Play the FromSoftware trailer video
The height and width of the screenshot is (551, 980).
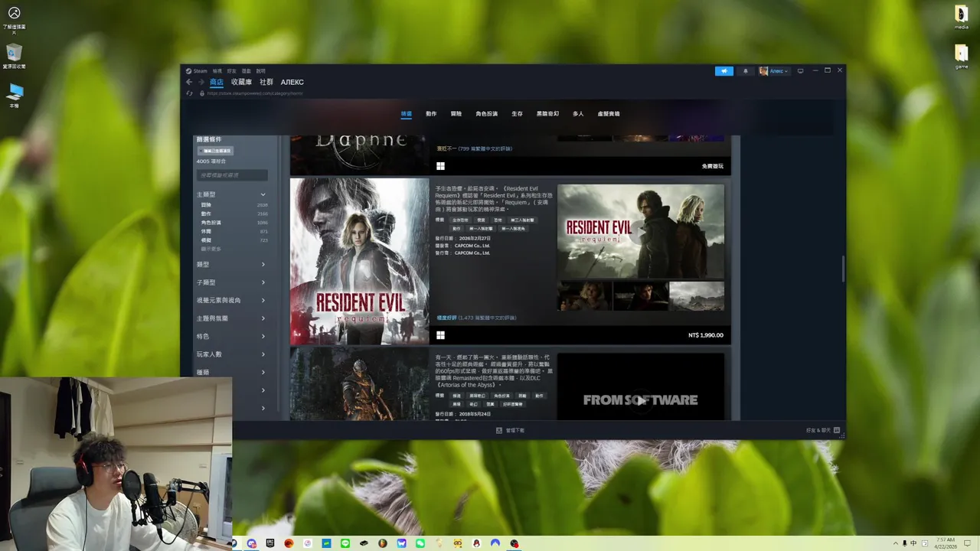640,399
